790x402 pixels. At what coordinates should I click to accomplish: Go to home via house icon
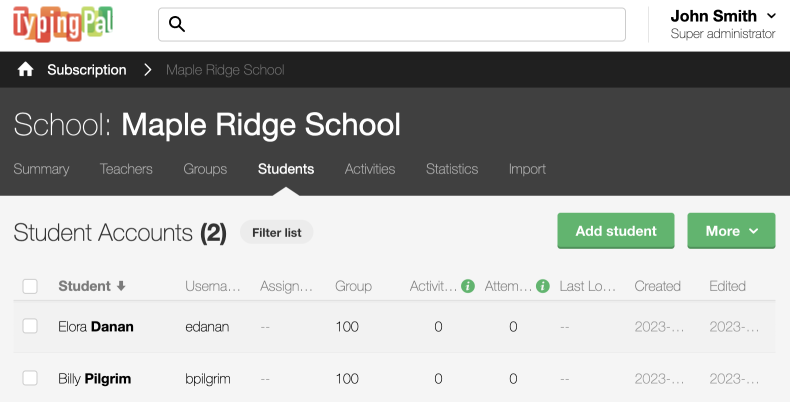point(26,70)
